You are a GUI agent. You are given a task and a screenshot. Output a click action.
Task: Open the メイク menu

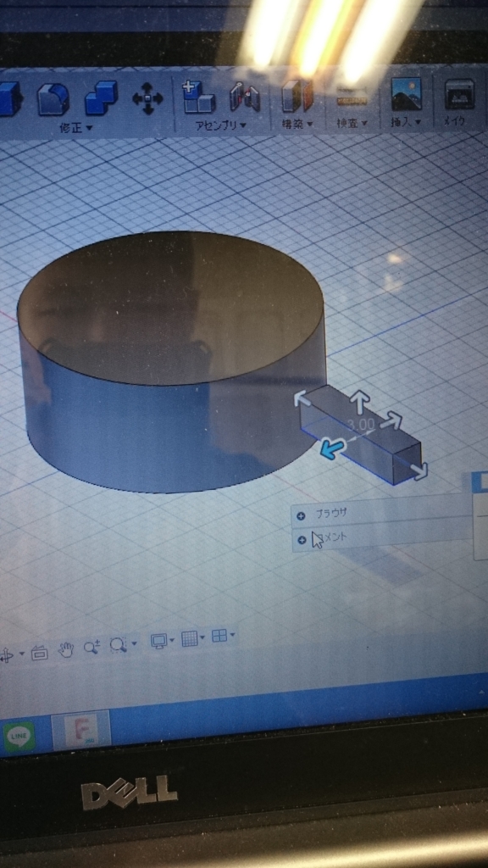pyautogui.click(x=457, y=121)
